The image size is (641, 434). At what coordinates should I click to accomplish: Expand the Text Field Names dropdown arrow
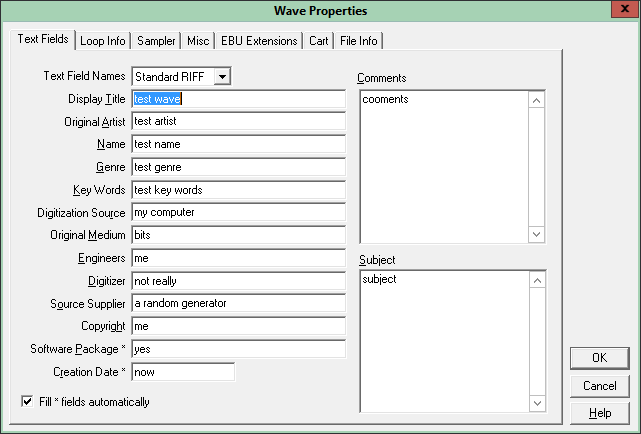click(x=222, y=76)
